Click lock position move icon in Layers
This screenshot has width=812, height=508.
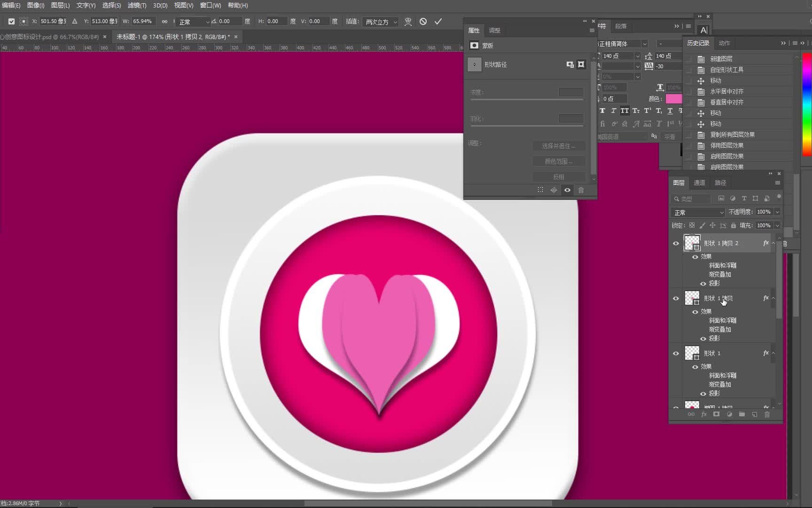(x=712, y=226)
